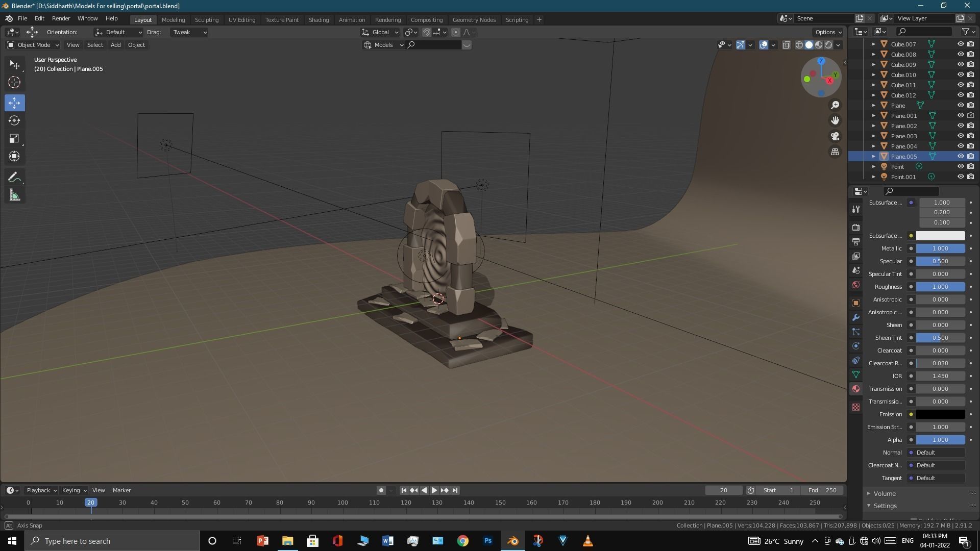This screenshot has height=551, width=980.
Task: Open the Global transform orientation dropdown
Action: click(380, 32)
